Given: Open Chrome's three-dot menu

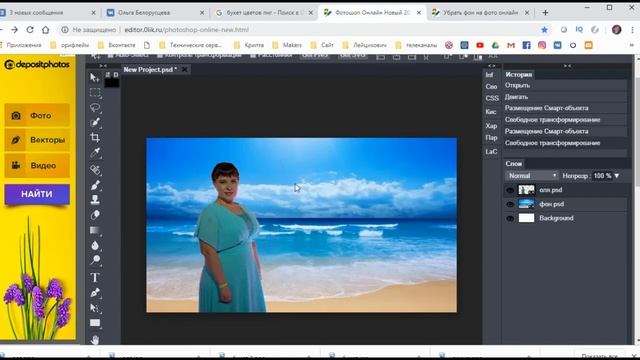Looking at the screenshot, I should pyautogui.click(x=633, y=30).
